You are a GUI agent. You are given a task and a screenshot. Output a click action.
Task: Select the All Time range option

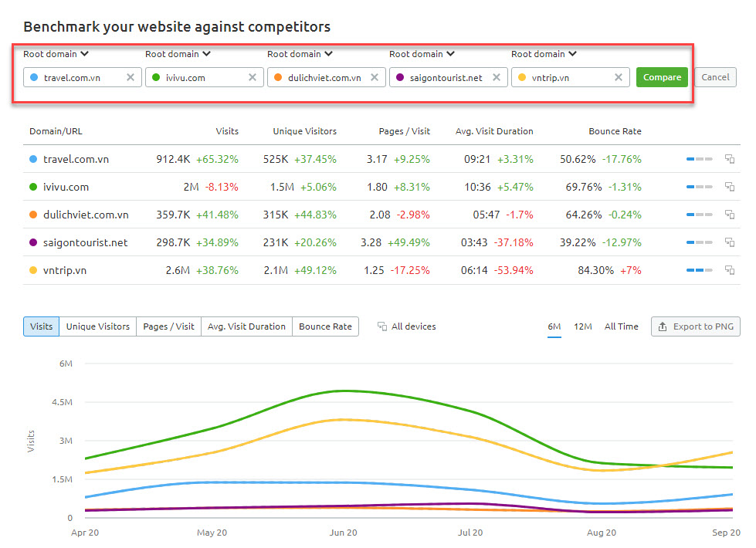click(621, 326)
